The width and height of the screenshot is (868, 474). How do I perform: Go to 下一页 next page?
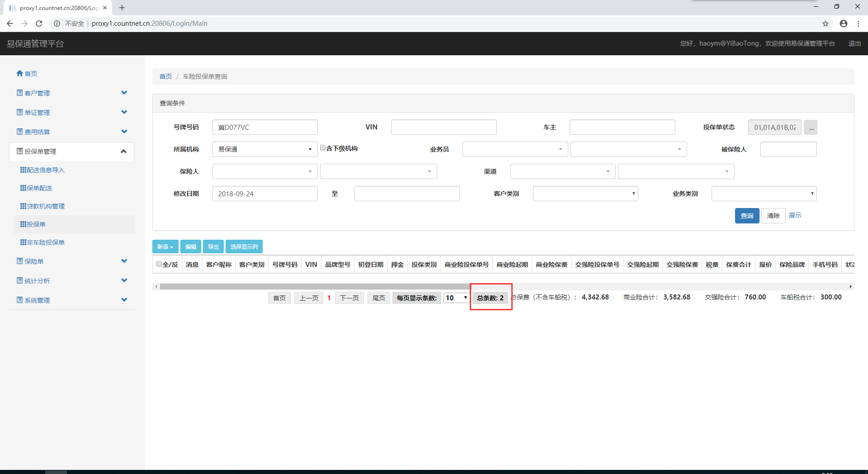click(x=349, y=298)
